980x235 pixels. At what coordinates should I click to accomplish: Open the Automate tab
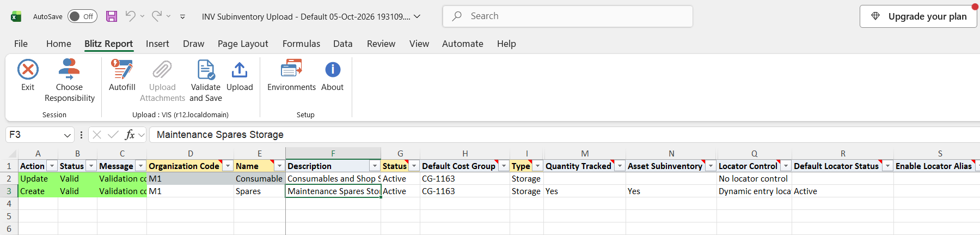(463, 44)
